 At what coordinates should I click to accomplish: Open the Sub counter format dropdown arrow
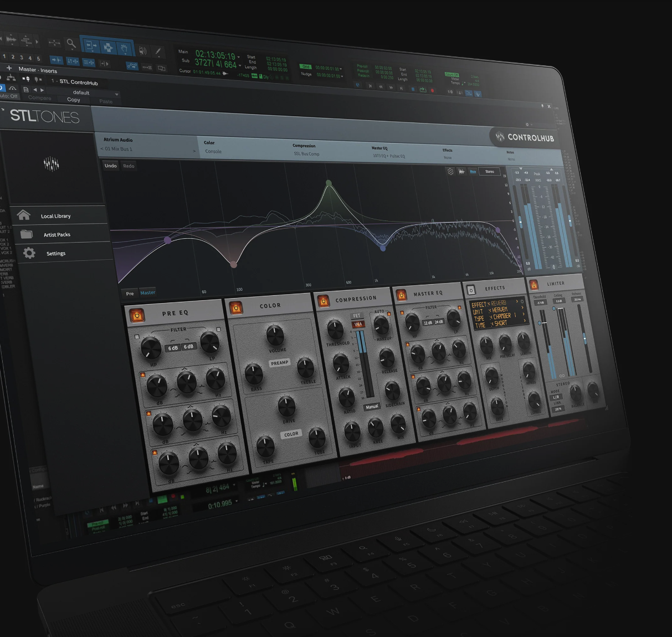[x=240, y=65]
